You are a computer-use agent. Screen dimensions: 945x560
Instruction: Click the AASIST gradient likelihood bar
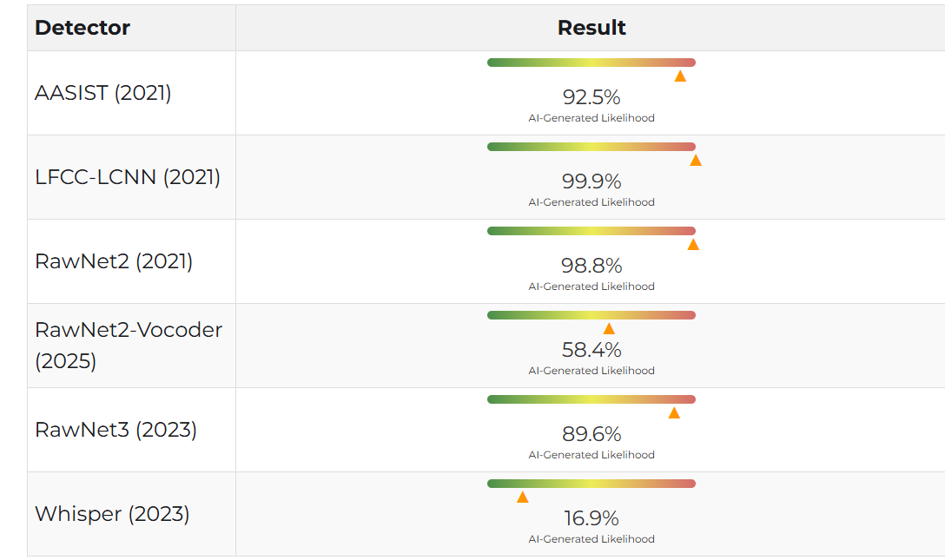click(x=591, y=63)
